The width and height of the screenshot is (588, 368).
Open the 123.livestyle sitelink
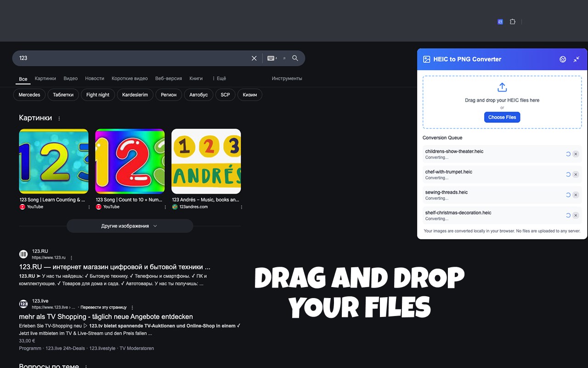coord(102,348)
